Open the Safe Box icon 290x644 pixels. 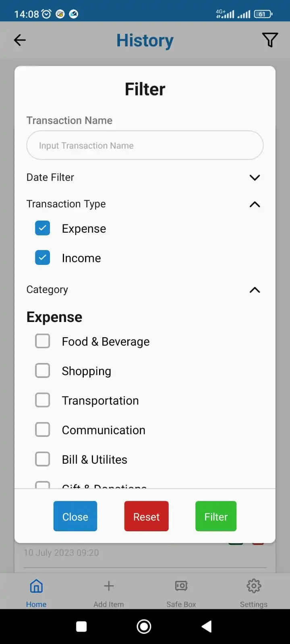pos(181,586)
